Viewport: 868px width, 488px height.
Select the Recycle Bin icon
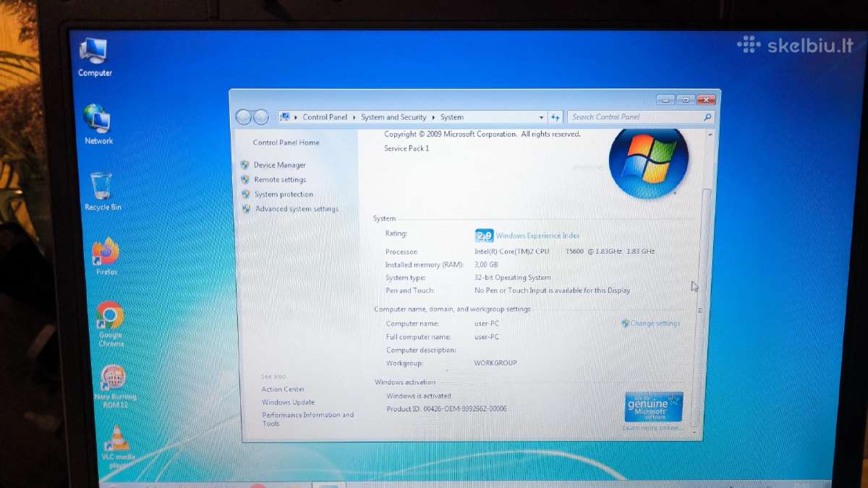point(102,192)
